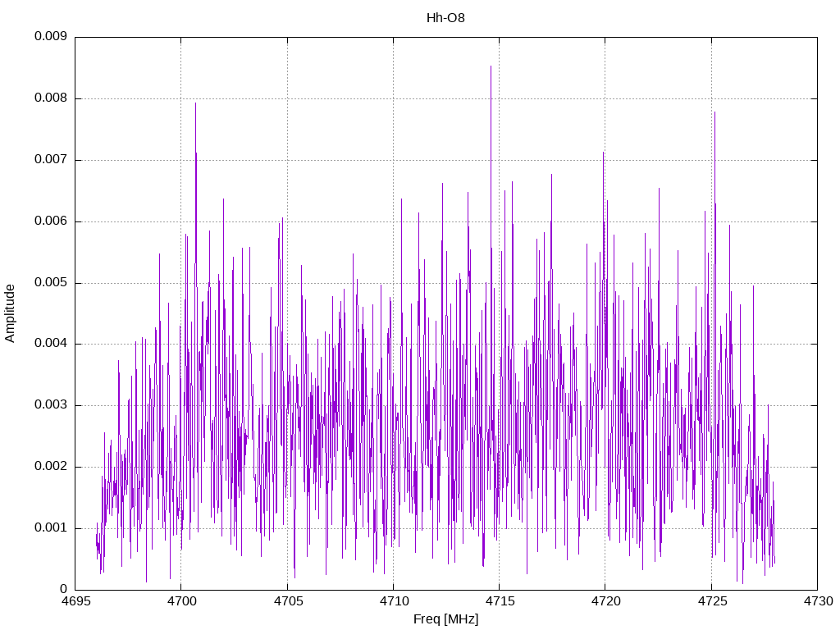Click the x-axis tick label 4725
This screenshot has height=630, width=840.
[712, 601]
